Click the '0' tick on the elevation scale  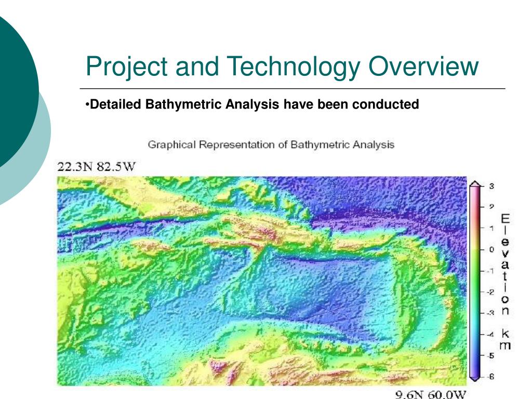point(491,249)
